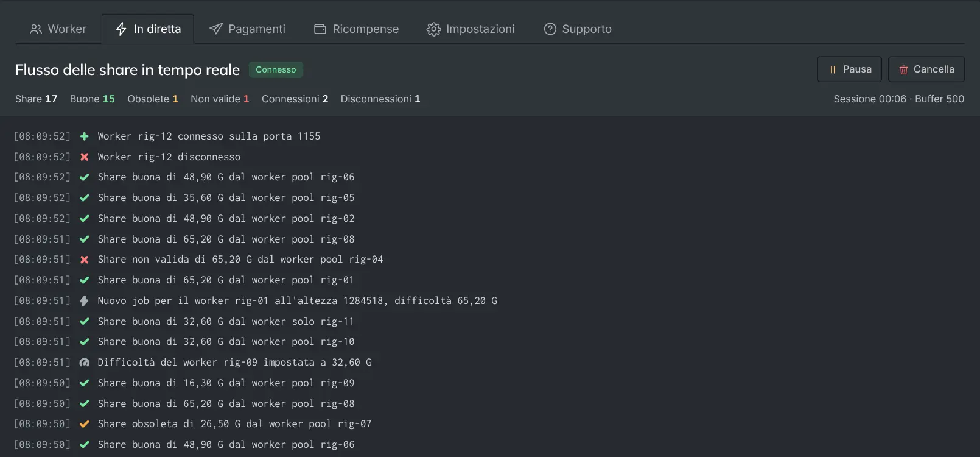Click the checkmark icon for rig-10 share
The image size is (980, 457).
click(85, 342)
